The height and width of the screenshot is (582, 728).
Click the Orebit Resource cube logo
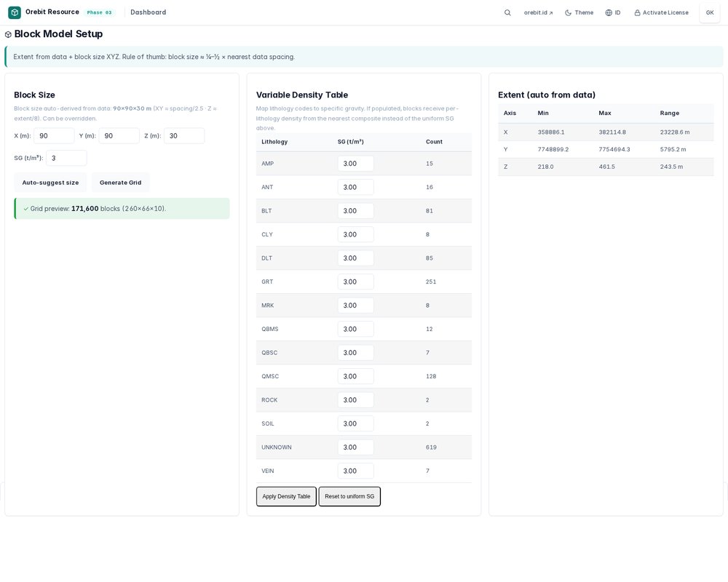click(x=15, y=12)
